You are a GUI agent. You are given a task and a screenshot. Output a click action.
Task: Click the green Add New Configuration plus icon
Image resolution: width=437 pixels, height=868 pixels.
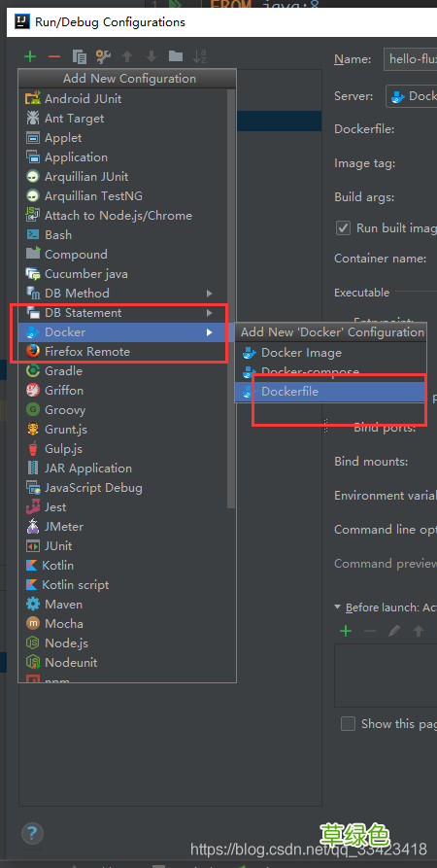[30, 56]
